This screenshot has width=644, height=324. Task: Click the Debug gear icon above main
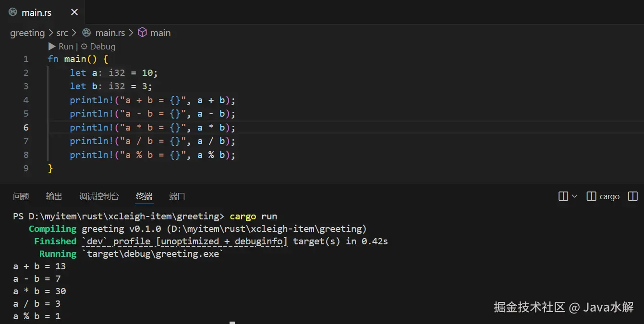click(84, 47)
